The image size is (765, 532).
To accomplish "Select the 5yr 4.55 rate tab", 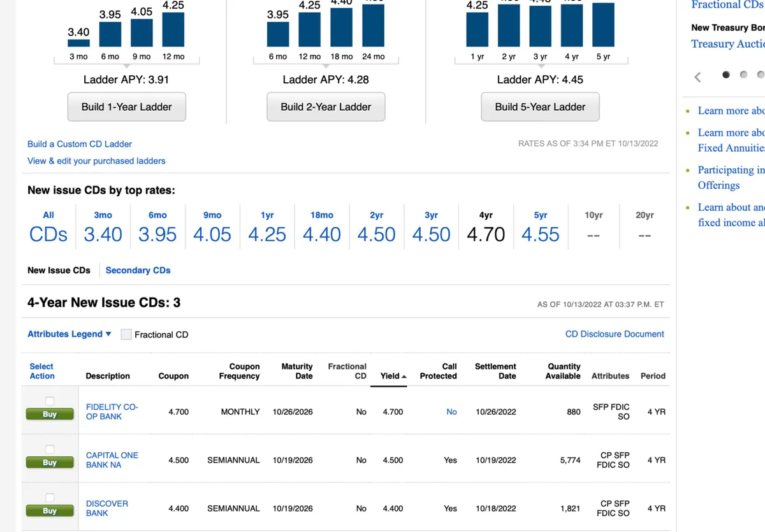I will tap(540, 227).
